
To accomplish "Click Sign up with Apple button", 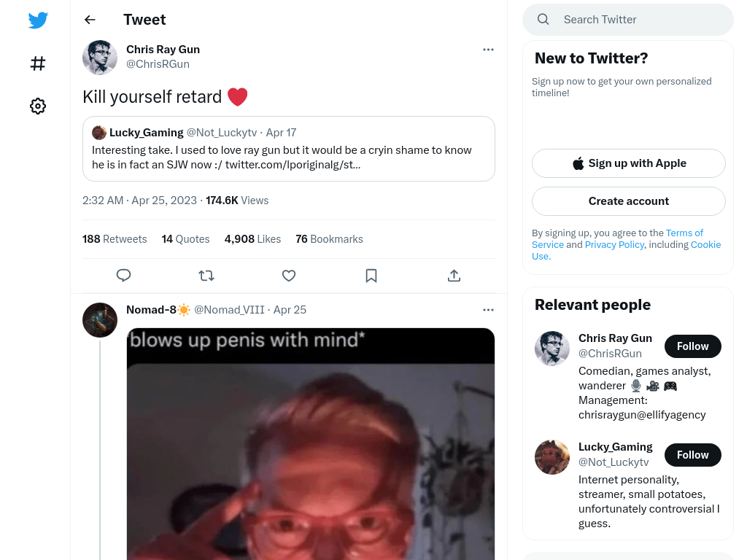I will (629, 163).
